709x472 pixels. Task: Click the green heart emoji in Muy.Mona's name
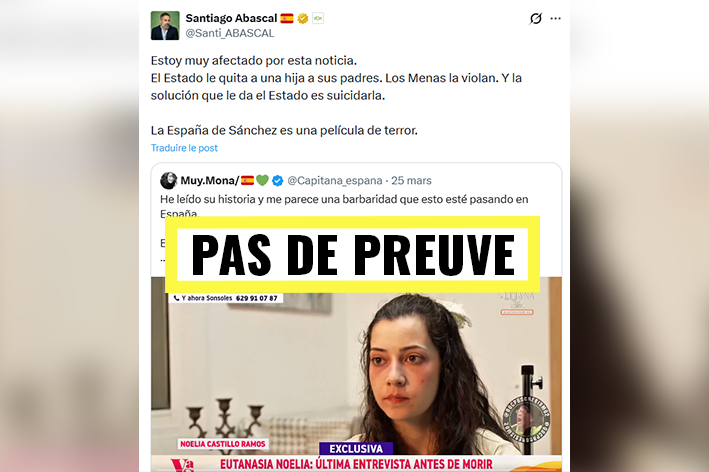pos(263,180)
